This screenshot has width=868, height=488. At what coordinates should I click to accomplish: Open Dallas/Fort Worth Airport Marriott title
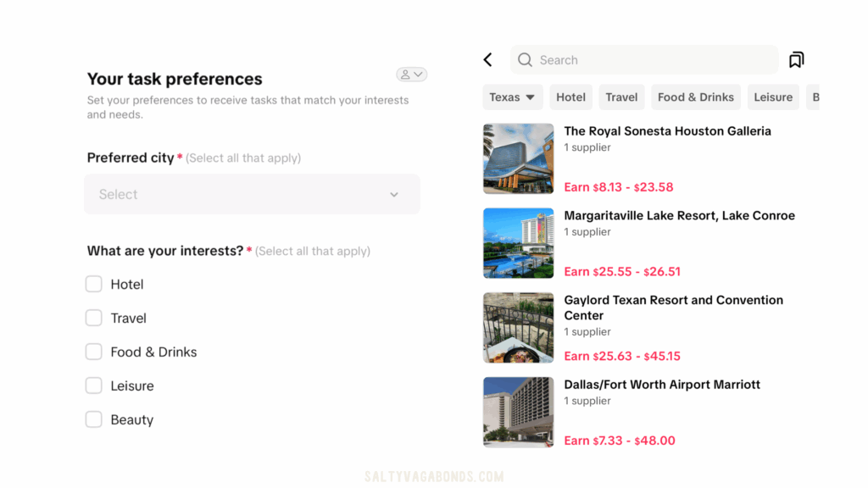coord(662,385)
